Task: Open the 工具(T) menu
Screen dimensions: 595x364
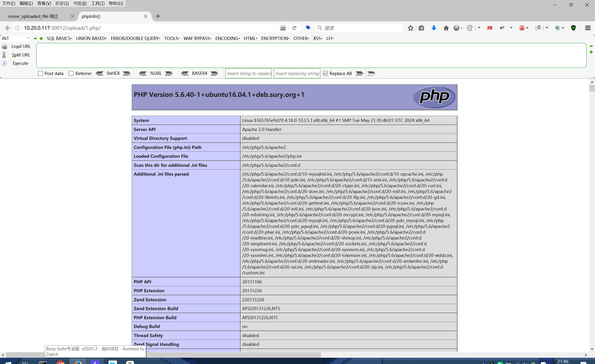Action: 98,3
